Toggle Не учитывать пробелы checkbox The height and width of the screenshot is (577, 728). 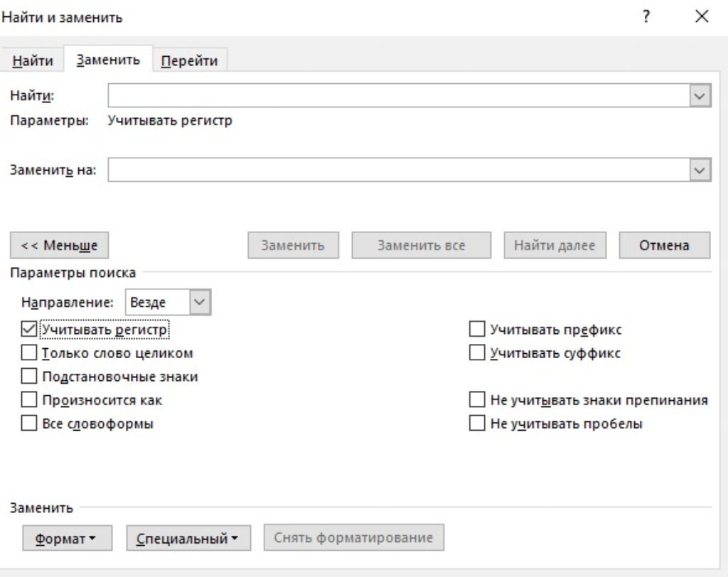[476, 424]
